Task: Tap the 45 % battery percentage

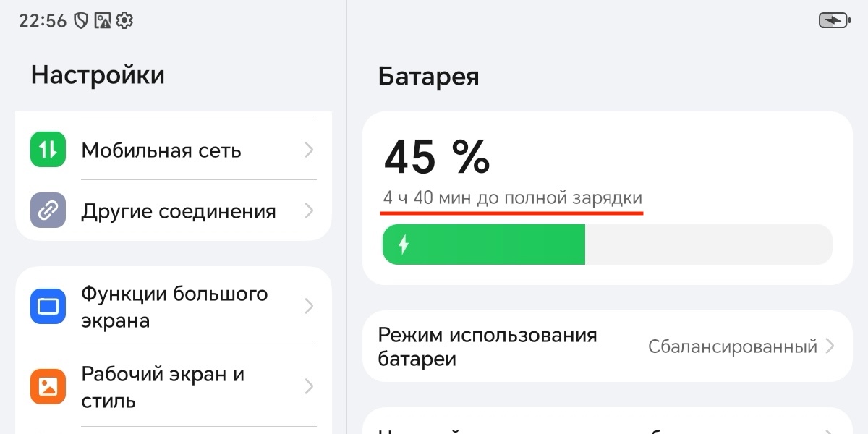Action: (x=437, y=156)
